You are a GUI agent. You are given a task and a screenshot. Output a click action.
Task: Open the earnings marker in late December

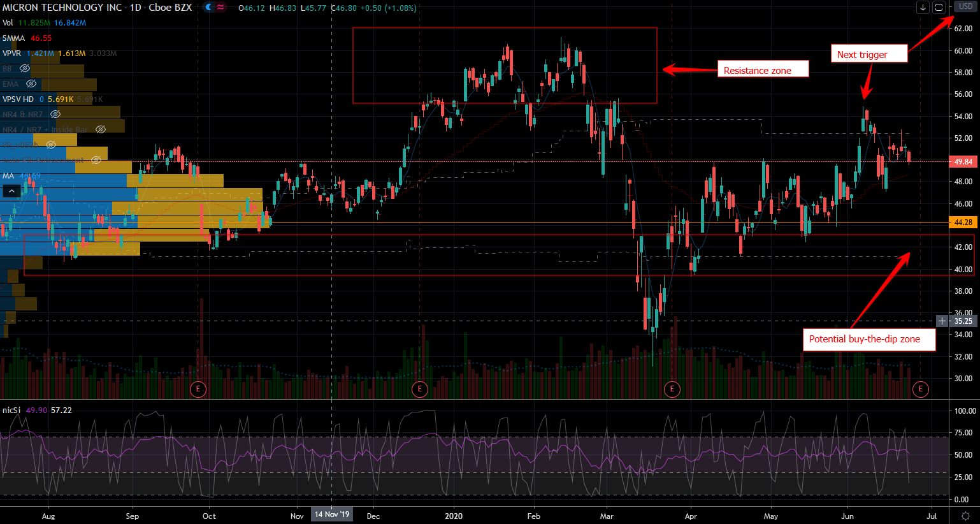[419, 388]
